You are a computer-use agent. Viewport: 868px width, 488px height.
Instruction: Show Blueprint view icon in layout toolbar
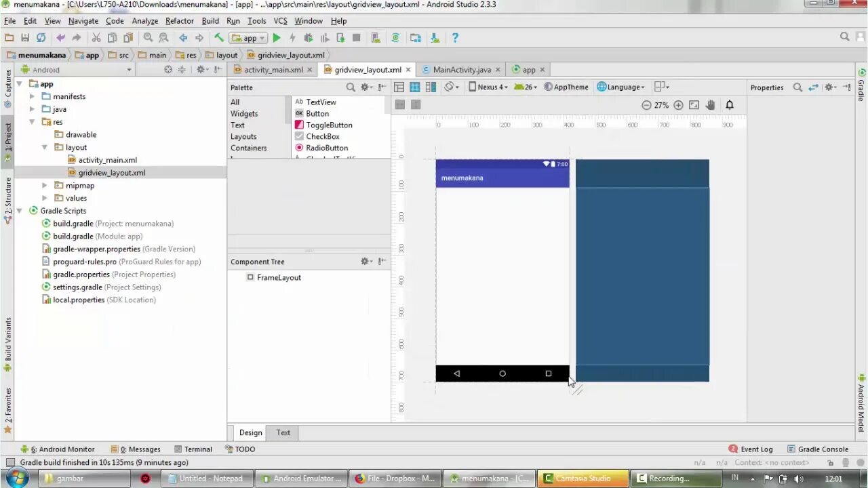click(x=414, y=87)
